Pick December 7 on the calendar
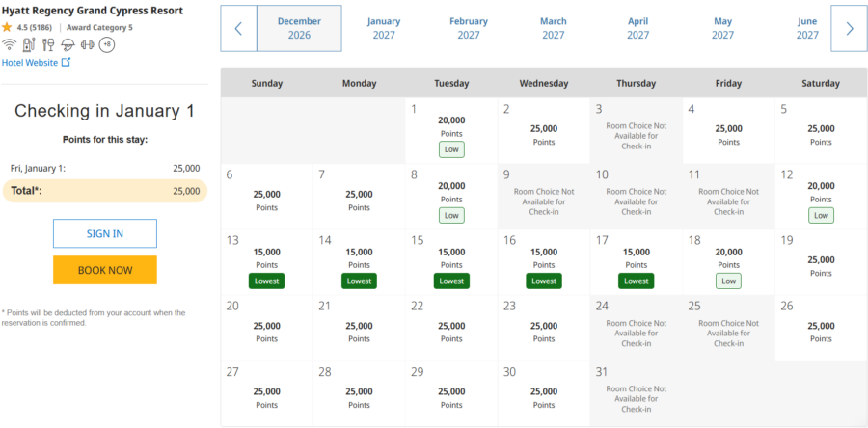This screenshot has width=868, height=428. coord(360,197)
